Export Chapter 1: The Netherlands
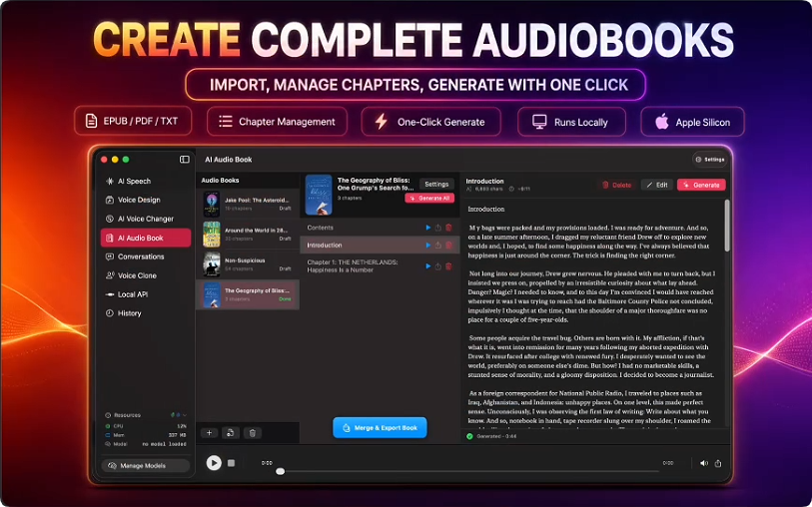The image size is (812, 507). pos(438,265)
